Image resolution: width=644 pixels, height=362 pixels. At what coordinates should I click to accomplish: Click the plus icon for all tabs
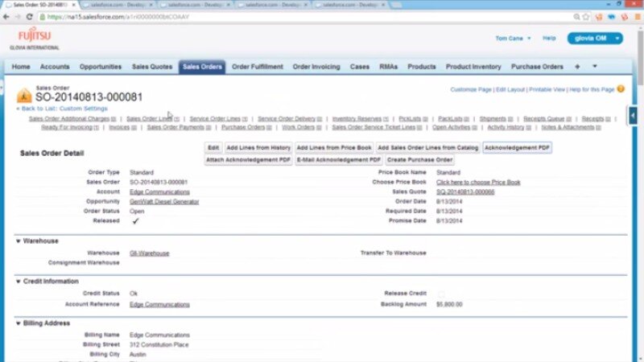[x=577, y=67]
